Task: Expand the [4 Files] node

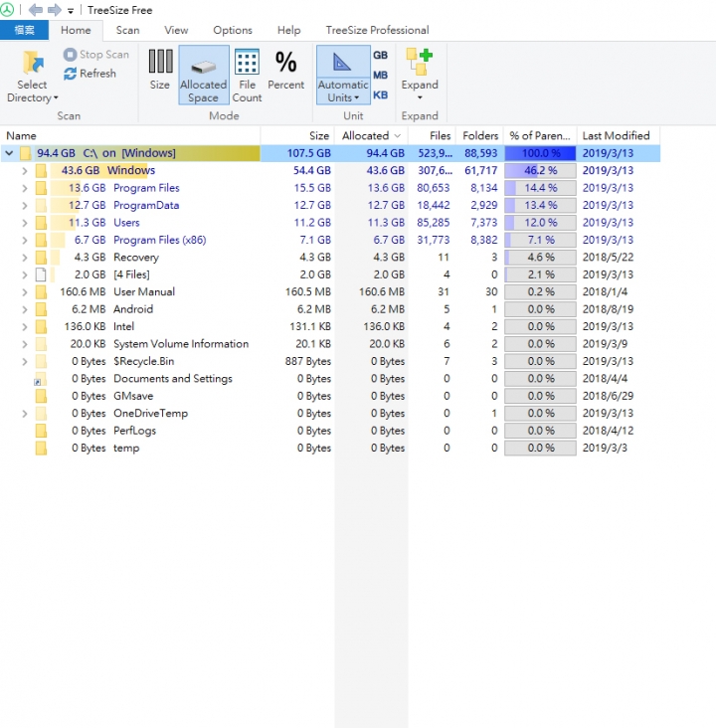Action: tap(25, 274)
